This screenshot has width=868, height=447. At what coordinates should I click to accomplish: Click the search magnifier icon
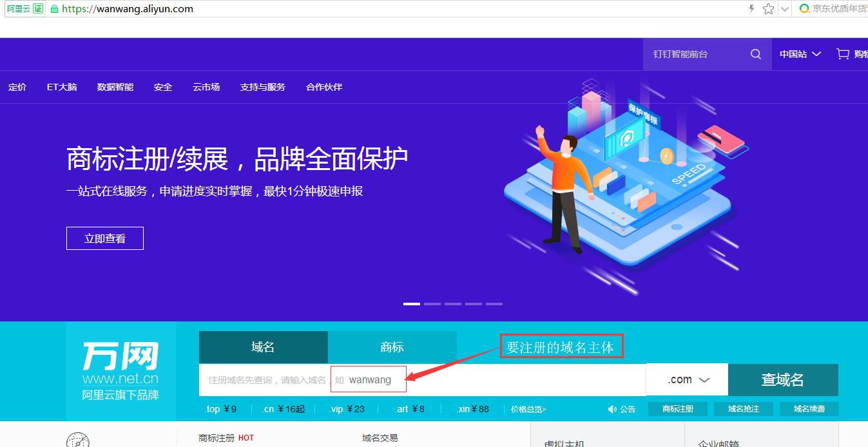[755, 54]
